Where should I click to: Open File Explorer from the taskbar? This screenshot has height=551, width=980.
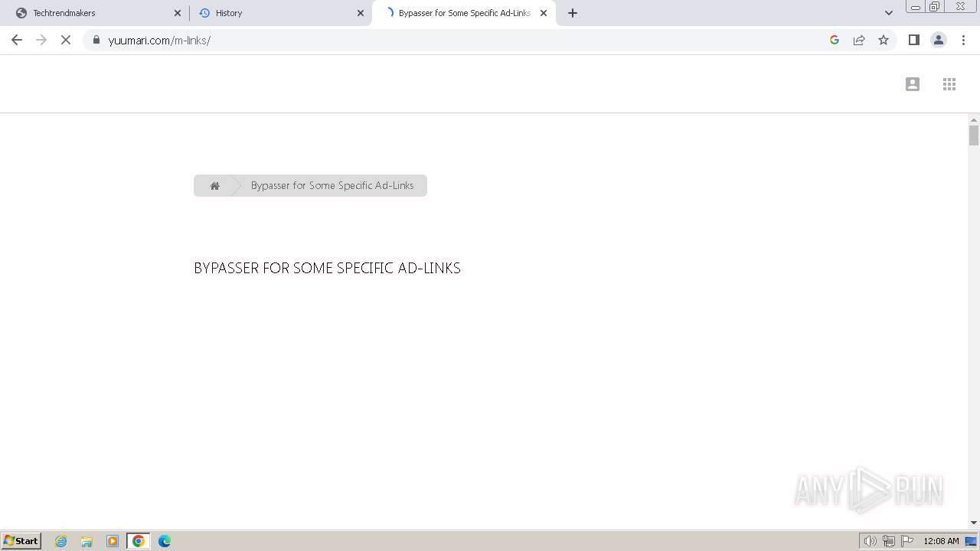pyautogui.click(x=87, y=541)
